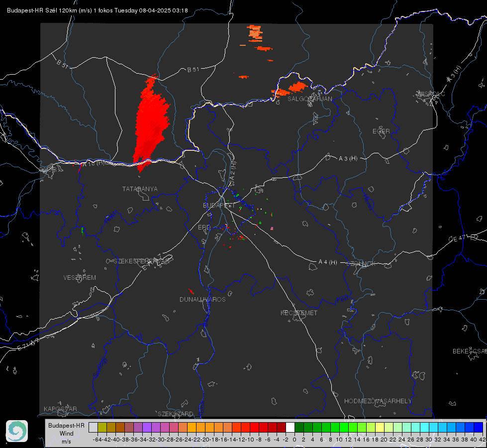Image resolution: width=487 pixels, height=448 pixels.
Task: Pick the purple swatch between -34 and -32
Action: click(x=147, y=427)
